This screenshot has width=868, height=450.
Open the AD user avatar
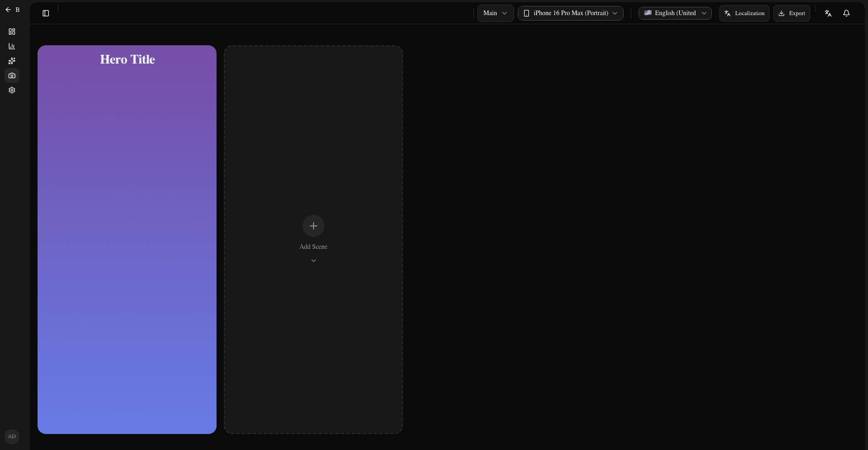coord(12,436)
